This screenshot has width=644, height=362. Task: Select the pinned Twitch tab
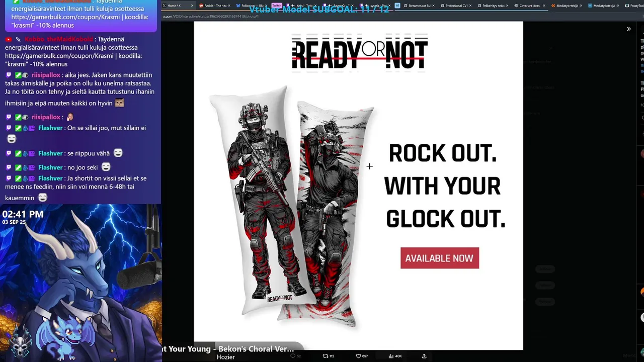point(277,6)
